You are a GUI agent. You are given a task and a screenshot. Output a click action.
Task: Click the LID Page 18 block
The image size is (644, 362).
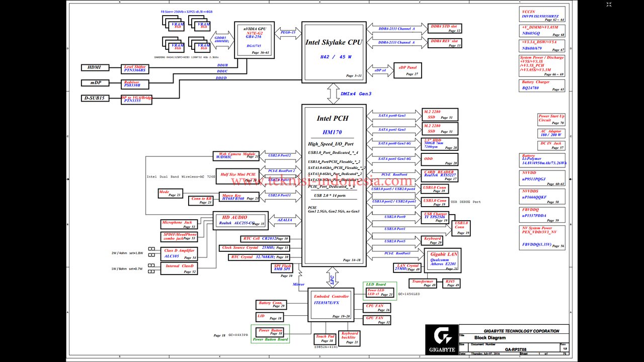pos(270,316)
